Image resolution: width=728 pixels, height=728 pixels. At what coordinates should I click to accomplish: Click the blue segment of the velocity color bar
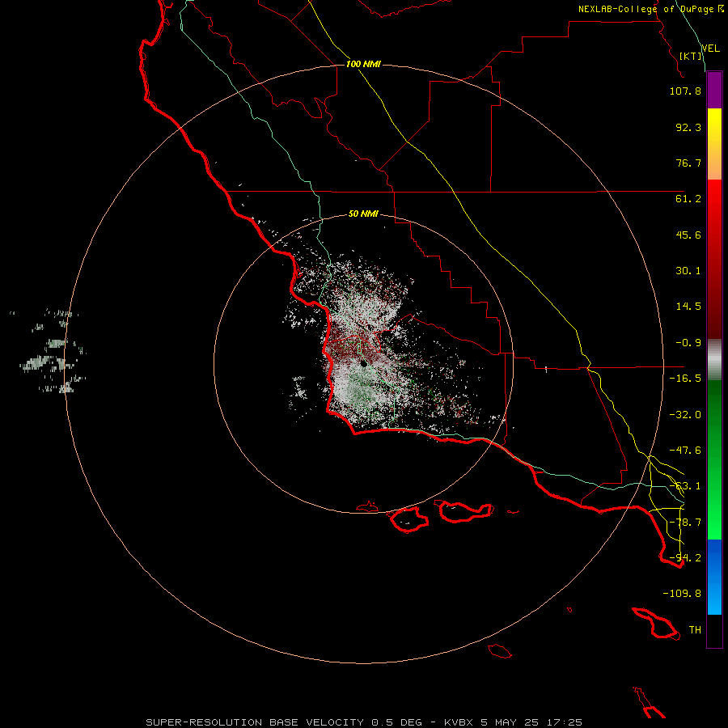pos(714,577)
